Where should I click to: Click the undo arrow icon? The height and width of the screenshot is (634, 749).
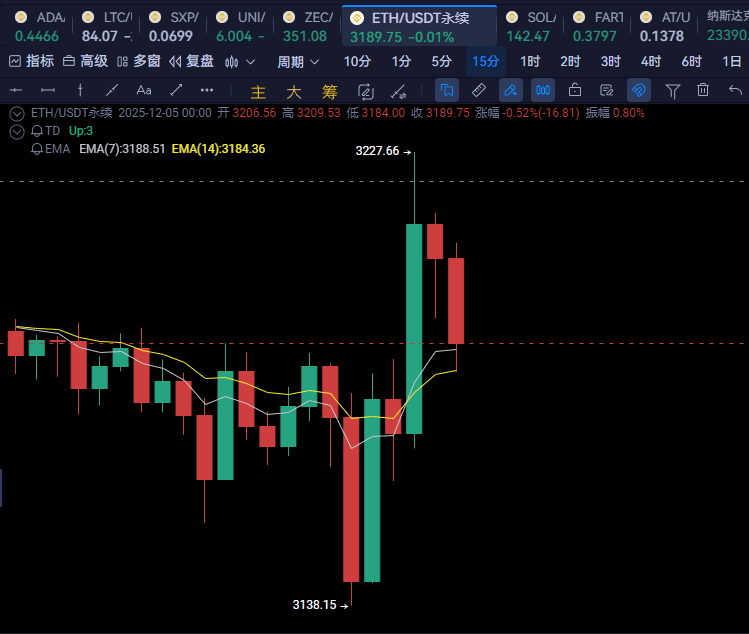coord(735,90)
